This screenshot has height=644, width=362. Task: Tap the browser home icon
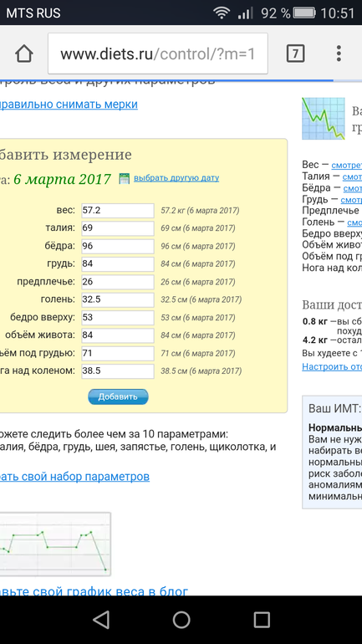(x=23, y=54)
